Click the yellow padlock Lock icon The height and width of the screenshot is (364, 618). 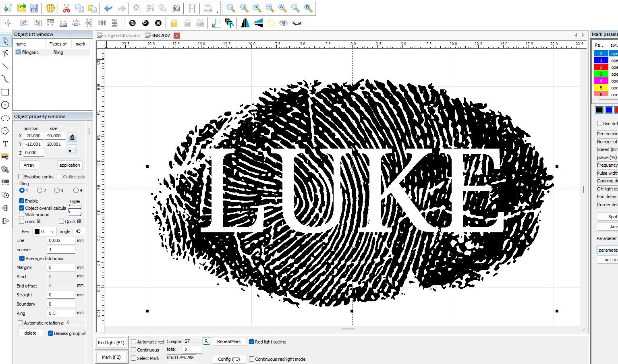point(174,23)
